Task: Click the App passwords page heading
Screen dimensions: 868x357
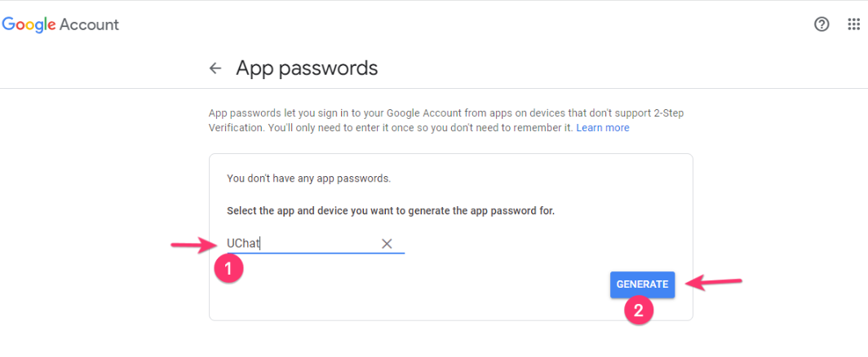Action: pos(307,68)
